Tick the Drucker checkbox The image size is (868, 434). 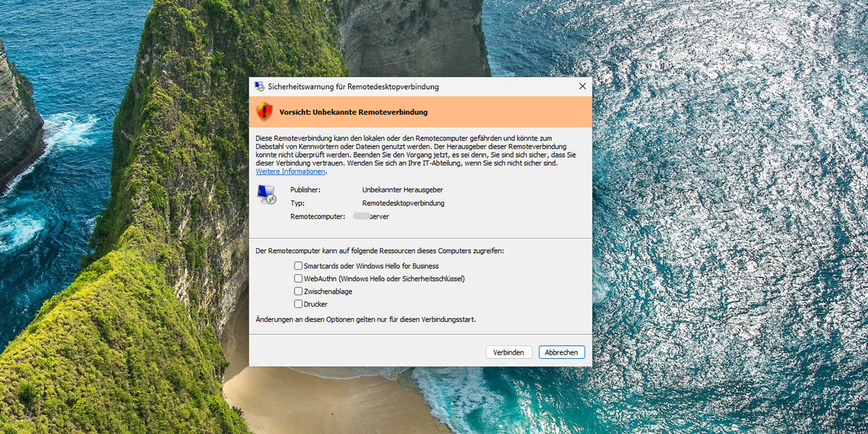[x=298, y=305]
